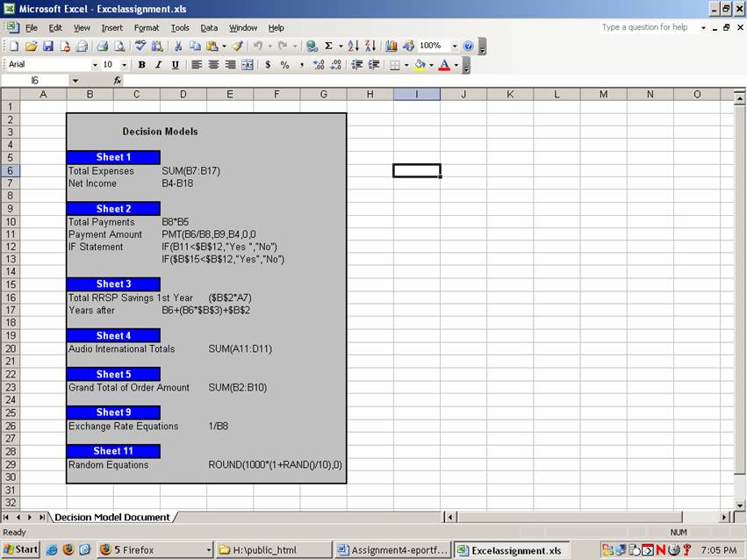Click the Type a question for help box
This screenshot has width=747, height=560.
(x=648, y=27)
